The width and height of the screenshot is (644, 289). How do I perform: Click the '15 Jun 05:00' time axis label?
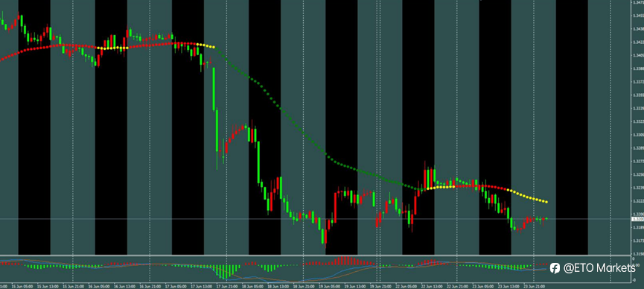coord(22,286)
